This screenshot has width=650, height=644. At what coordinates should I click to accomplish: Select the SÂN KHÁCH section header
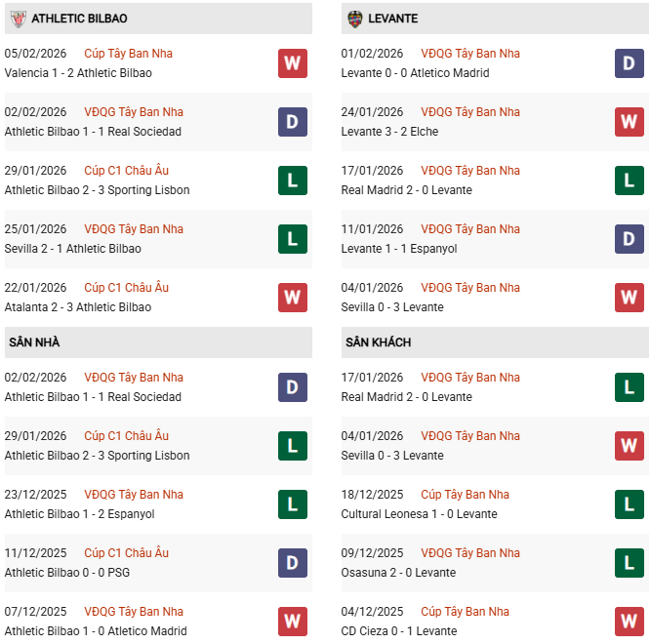click(378, 342)
